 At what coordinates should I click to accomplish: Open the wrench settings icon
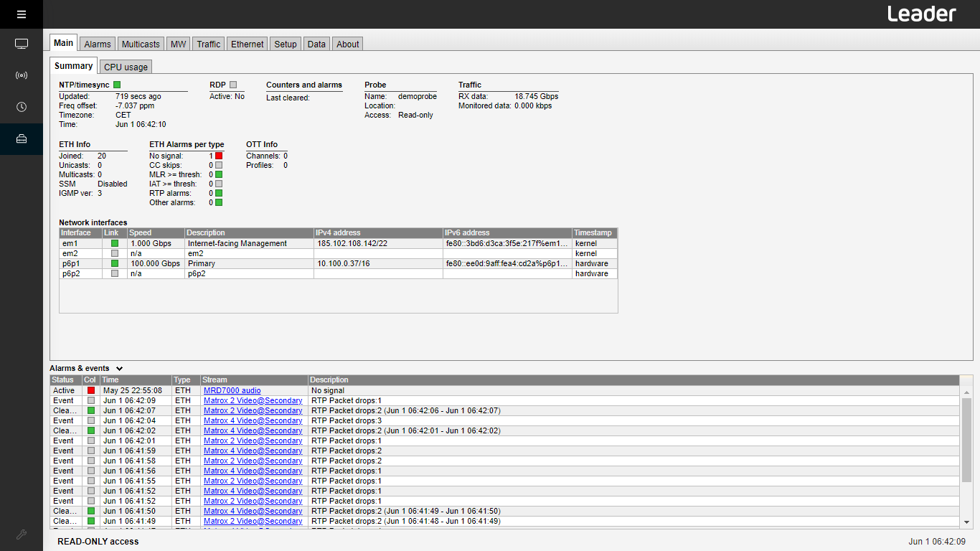pyautogui.click(x=22, y=534)
